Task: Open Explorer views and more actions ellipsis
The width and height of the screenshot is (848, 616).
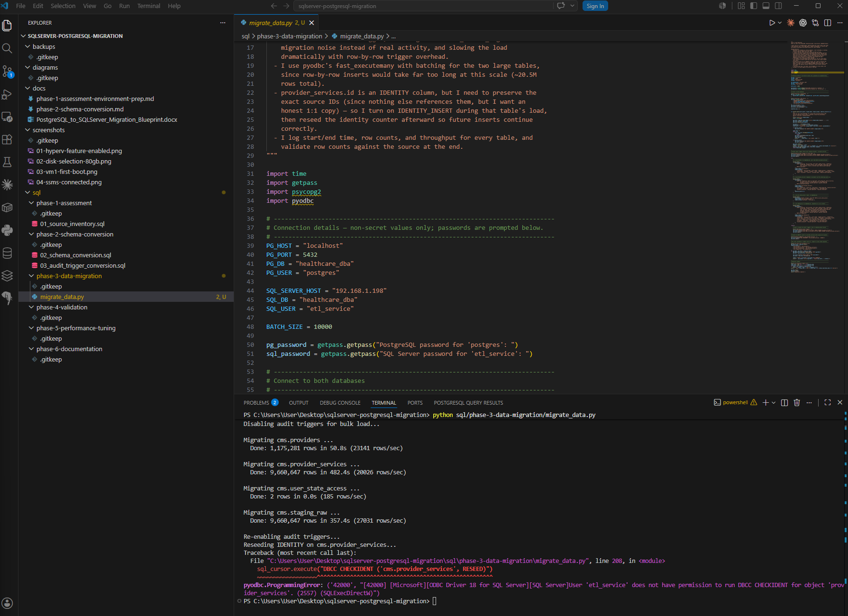Action: (223, 23)
